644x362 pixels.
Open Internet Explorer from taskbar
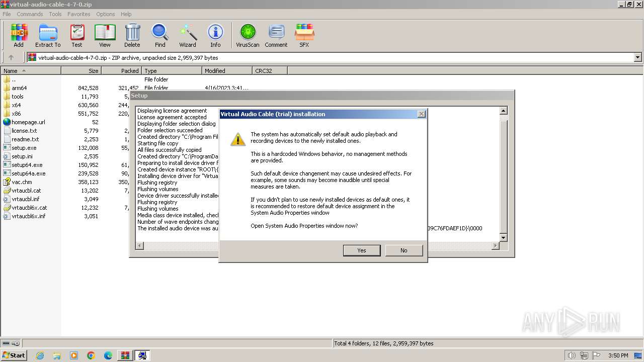[40, 355]
